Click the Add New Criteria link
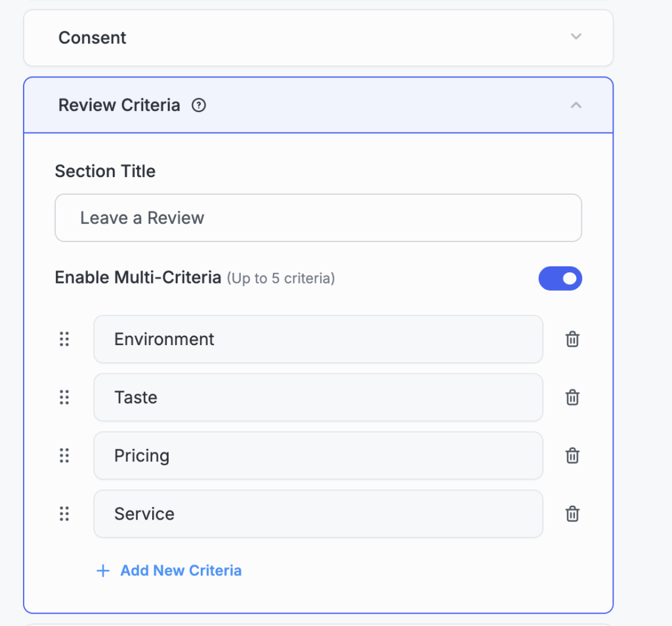The width and height of the screenshot is (672, 626). pyautogui.click(x=180, y=571)
